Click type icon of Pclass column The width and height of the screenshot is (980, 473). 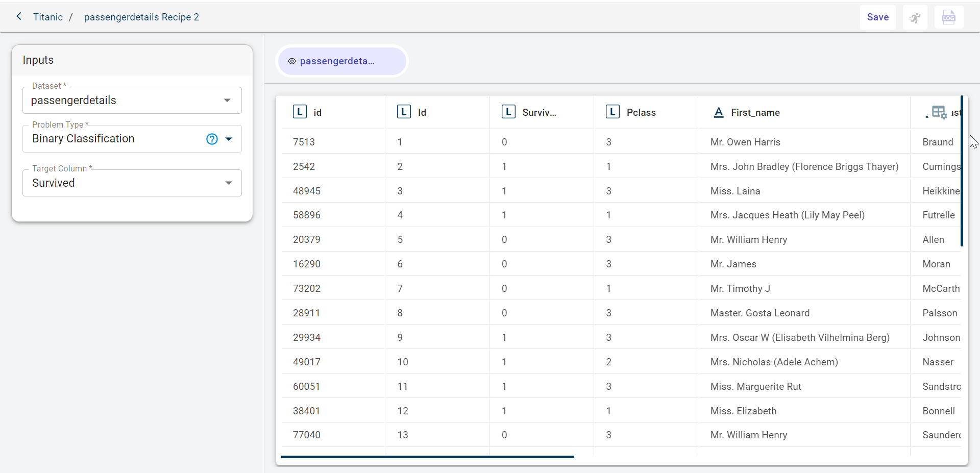tap(612, 112)
